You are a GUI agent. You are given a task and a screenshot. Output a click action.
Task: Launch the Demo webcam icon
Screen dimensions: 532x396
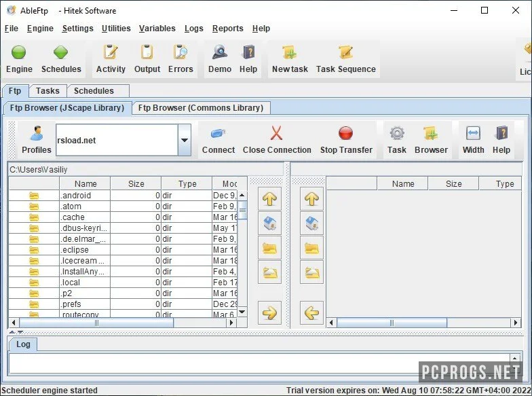220,53
